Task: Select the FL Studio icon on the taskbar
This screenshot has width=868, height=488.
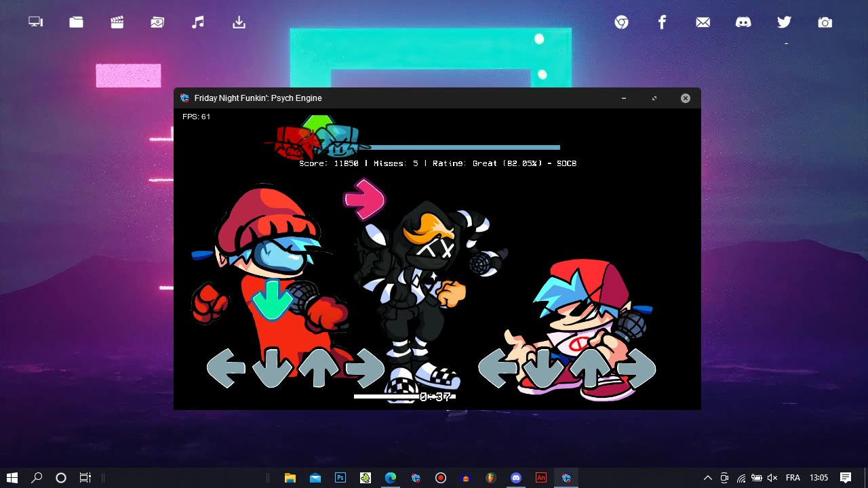Action: coord(490,478)
